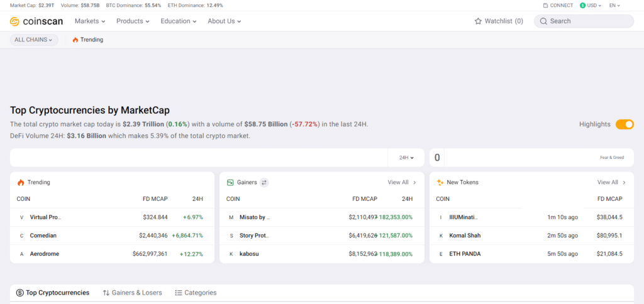Click the Categories list icon
Screen dimensions: 644x304
click(178, 293)
